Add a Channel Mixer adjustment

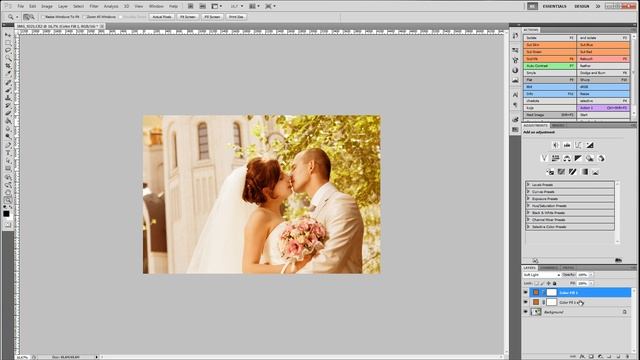point(601,158)
